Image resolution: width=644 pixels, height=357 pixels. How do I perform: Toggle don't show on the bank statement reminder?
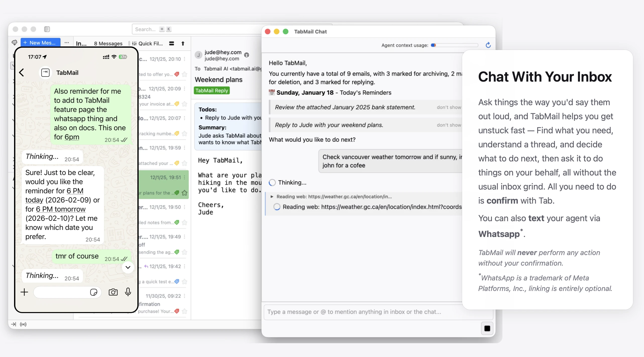449,107
